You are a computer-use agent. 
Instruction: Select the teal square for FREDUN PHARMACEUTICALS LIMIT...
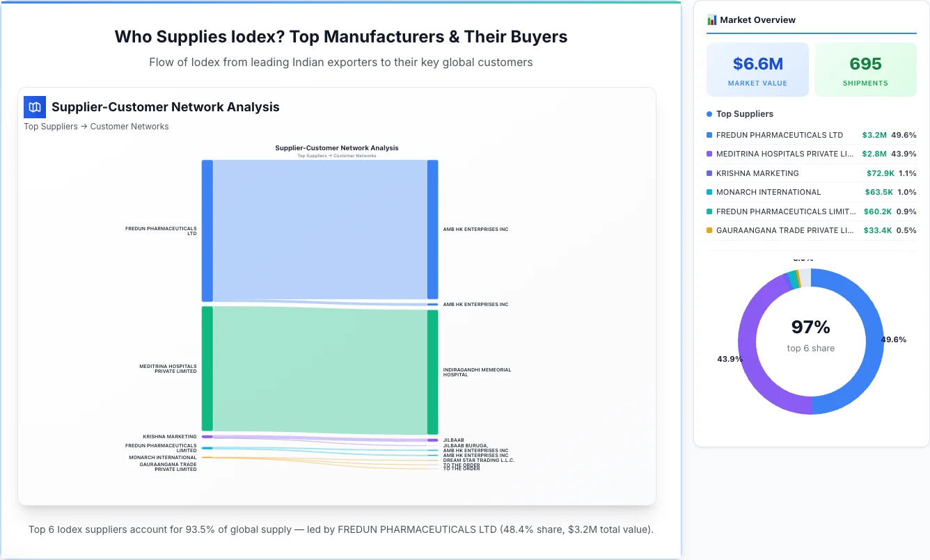coord(710,211)
